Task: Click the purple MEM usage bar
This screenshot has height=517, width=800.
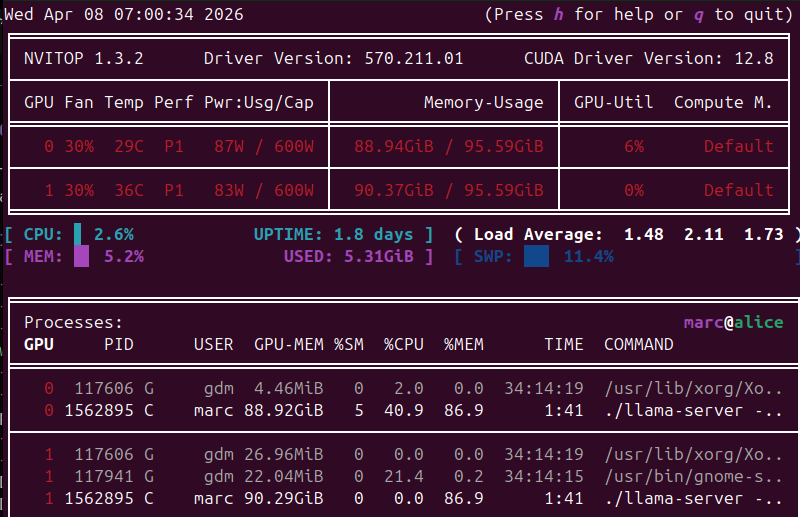Action: click(81, 256)
